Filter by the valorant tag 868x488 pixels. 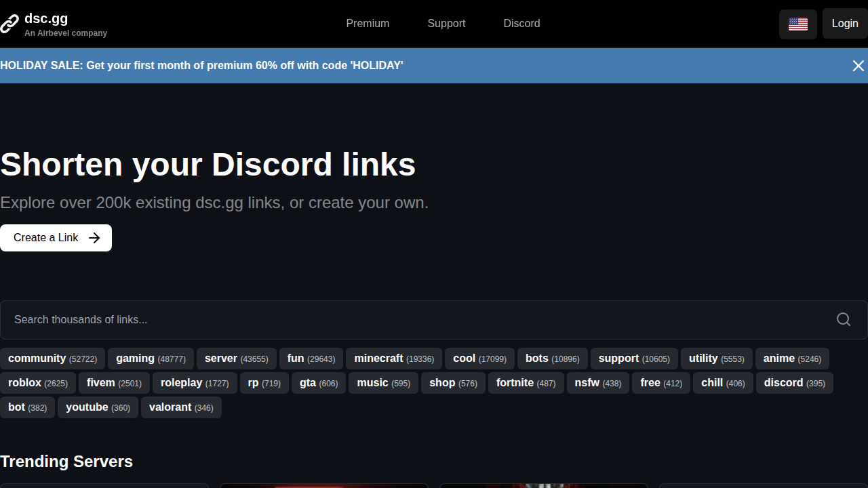pyautogui.click(x=181, y=407)
